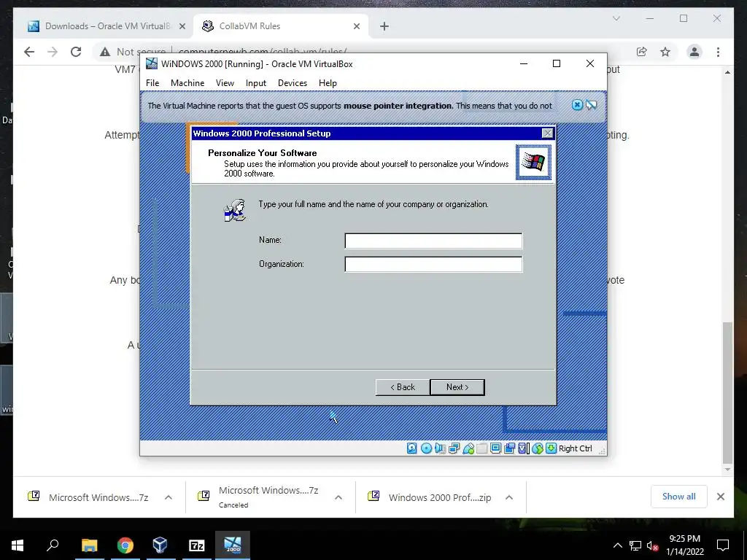Open the Windows Start menu

pos(18,545)
